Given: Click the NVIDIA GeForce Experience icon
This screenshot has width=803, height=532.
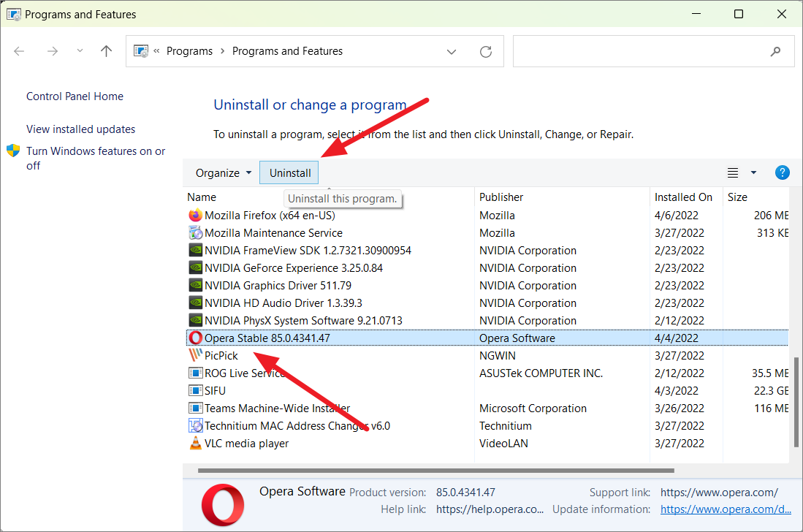Looking at the screenshot, I should [x=194, y=267].
